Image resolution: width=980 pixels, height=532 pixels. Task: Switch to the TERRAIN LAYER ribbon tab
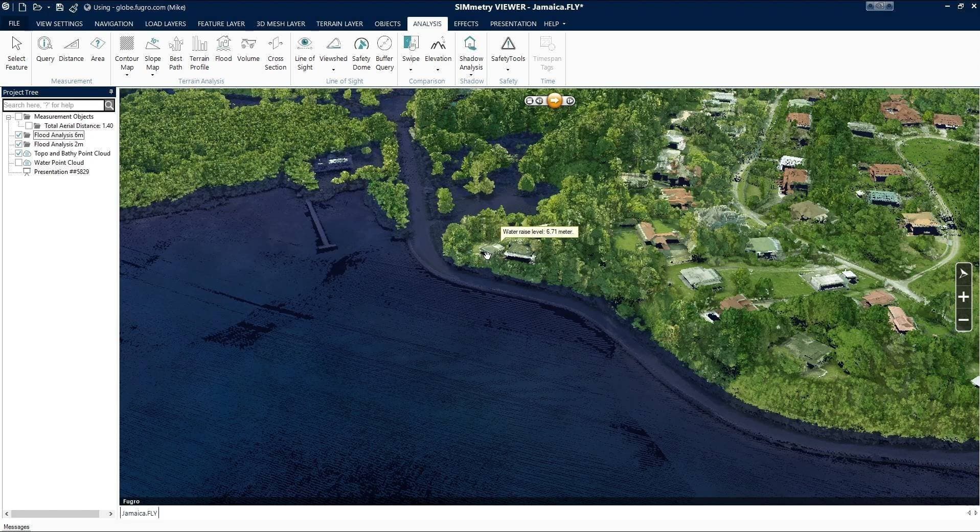tap(339, 24)
